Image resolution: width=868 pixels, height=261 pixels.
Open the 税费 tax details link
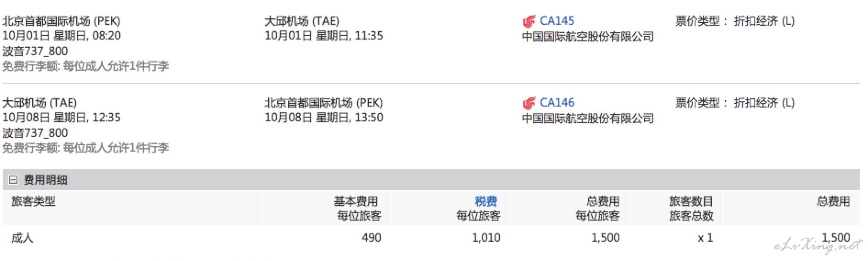click(x=486, y=201)
